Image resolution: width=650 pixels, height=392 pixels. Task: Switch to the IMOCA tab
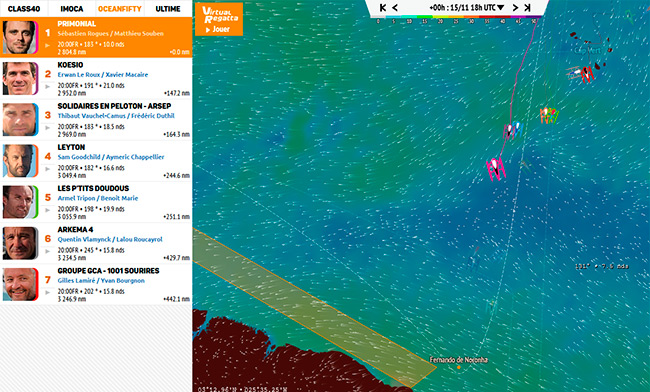coord(72,8)
